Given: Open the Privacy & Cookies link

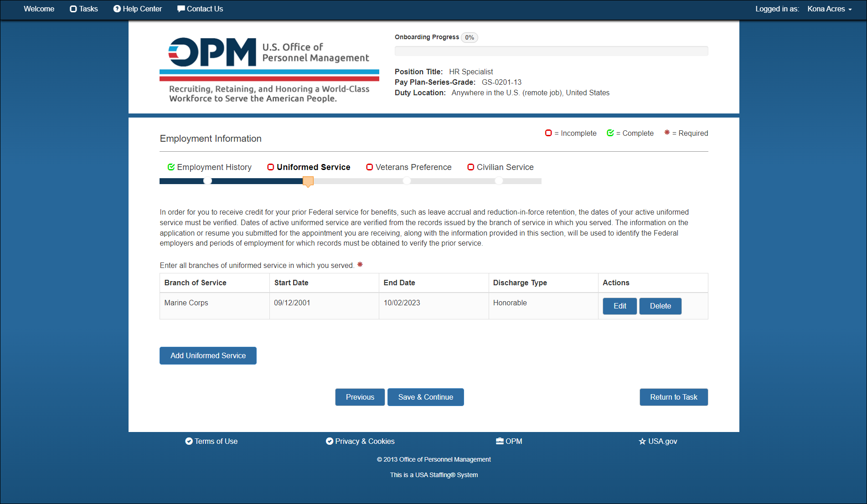Looking at the screenshot, I should (360, 441).
